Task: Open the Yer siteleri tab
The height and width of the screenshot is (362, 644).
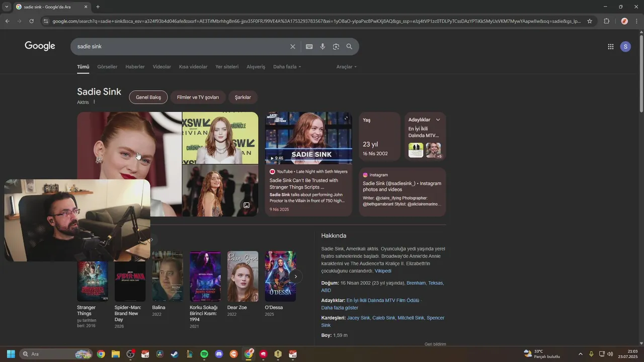Action: pyautogui.click(x=227, y=66)
